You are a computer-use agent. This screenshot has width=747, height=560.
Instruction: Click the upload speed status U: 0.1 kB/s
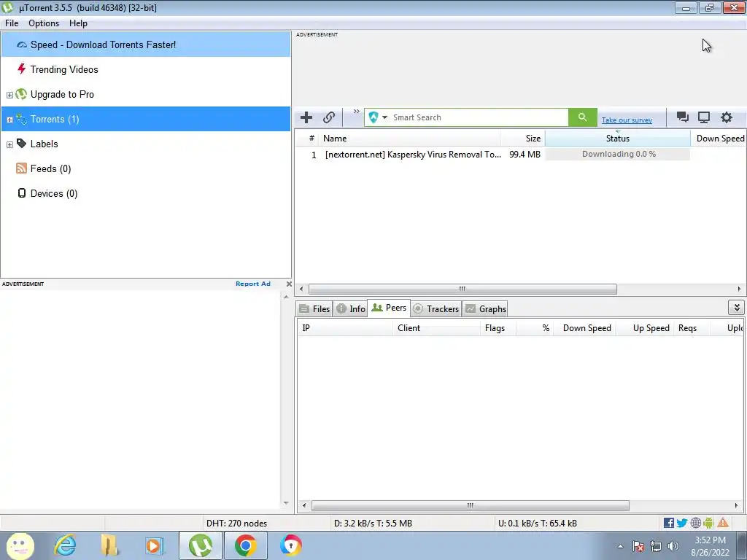(x=538, y=524)
